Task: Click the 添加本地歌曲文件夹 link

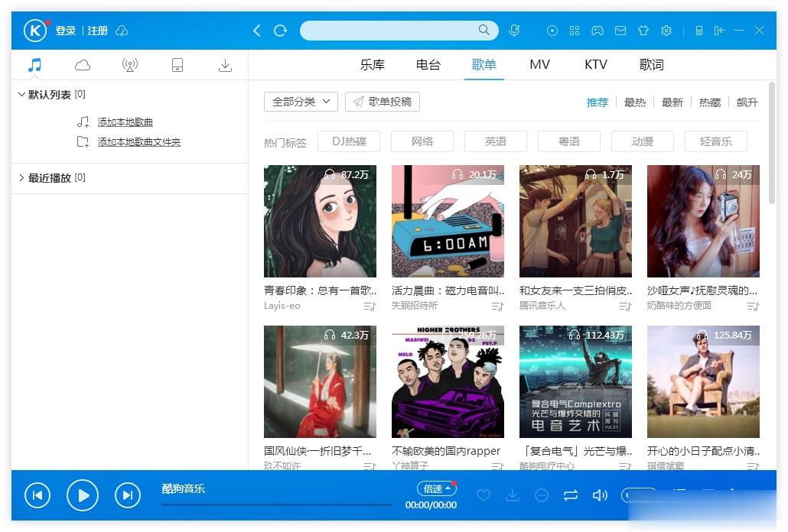Action: tap(138, 142)
